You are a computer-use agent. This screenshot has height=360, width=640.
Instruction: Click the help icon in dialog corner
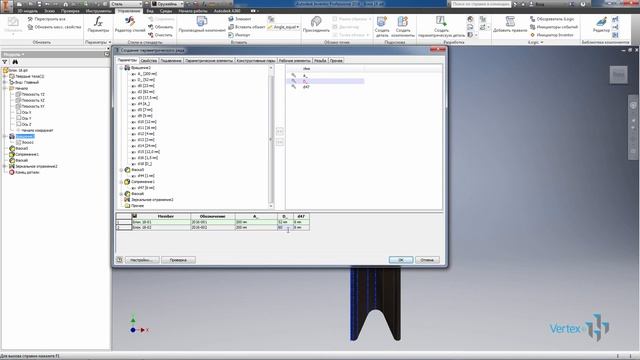coord(119,260)
